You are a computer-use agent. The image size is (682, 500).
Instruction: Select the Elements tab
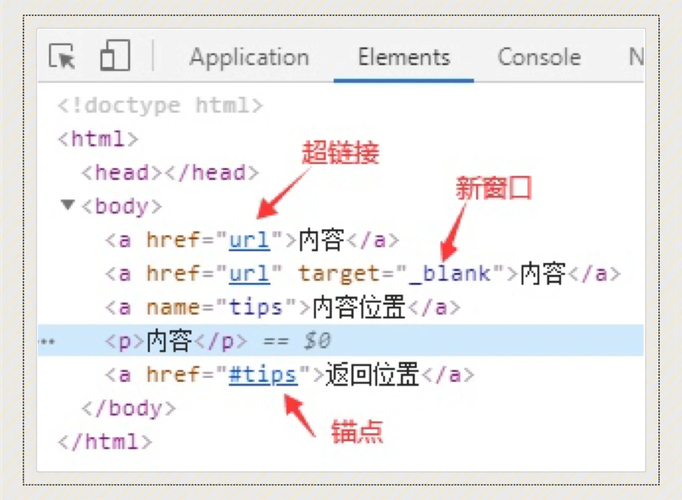(404, 58)
